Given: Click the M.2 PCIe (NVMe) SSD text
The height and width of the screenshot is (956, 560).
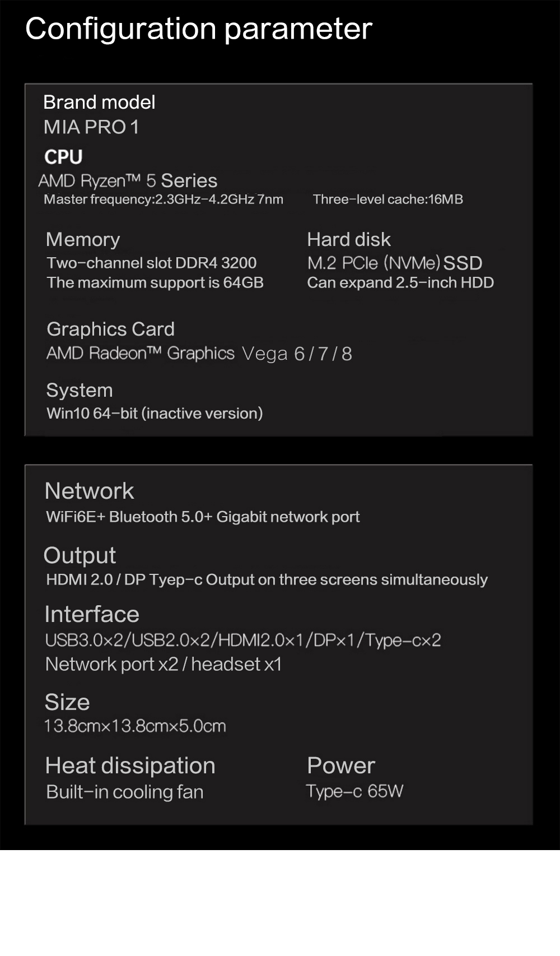Looking at the screenshot, I should (394, 263).
